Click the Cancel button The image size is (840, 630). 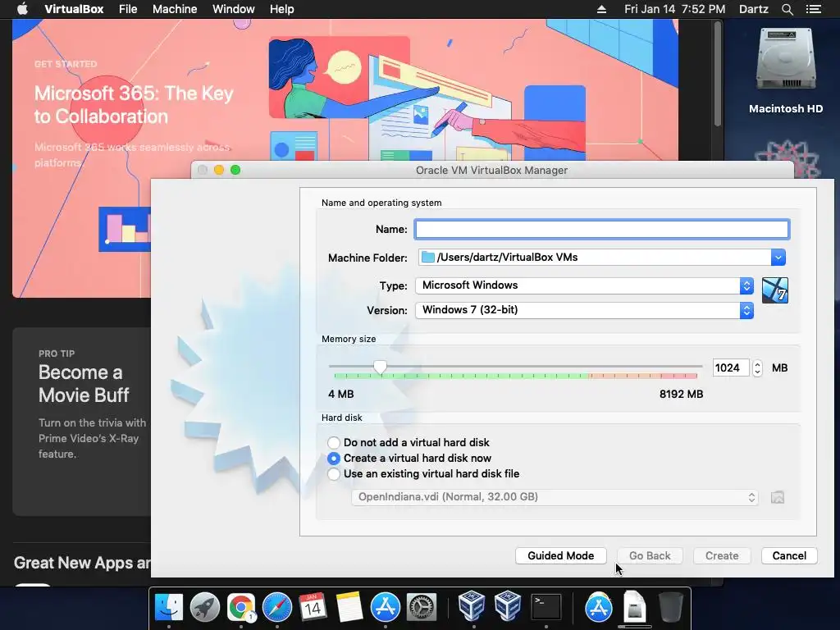[x=789, y=556]
